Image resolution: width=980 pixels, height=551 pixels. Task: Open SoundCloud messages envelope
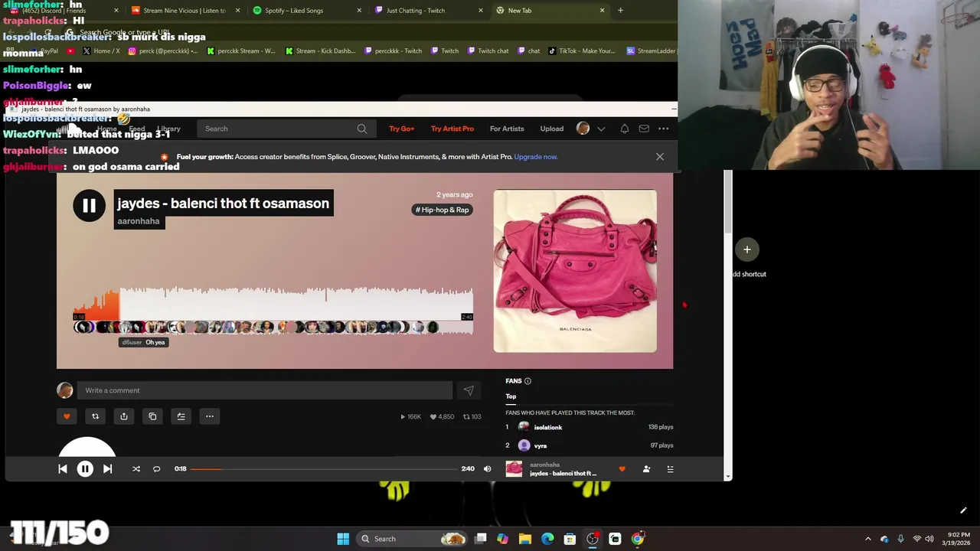click(x=644, y=129)
